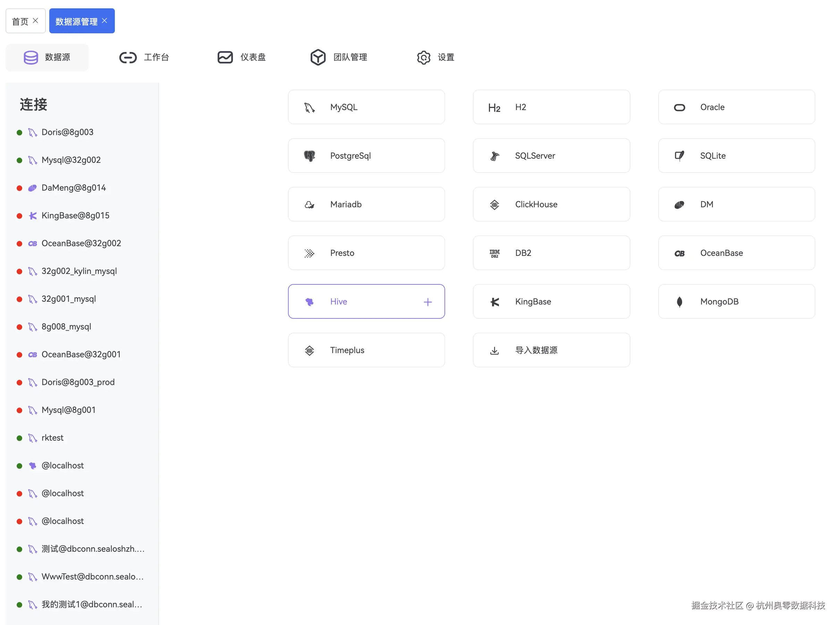Image resolution: width=840 pixels, height=625 pixels.
Task: Click the PostgreSql elephant icon
Action: (x=309, y=156)
